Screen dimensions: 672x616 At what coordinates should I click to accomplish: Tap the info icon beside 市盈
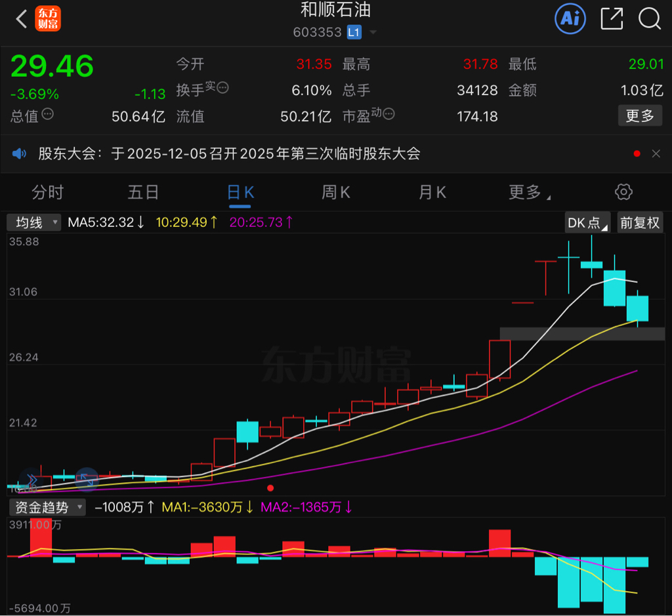pyautogui.click(x=388, y=114)
